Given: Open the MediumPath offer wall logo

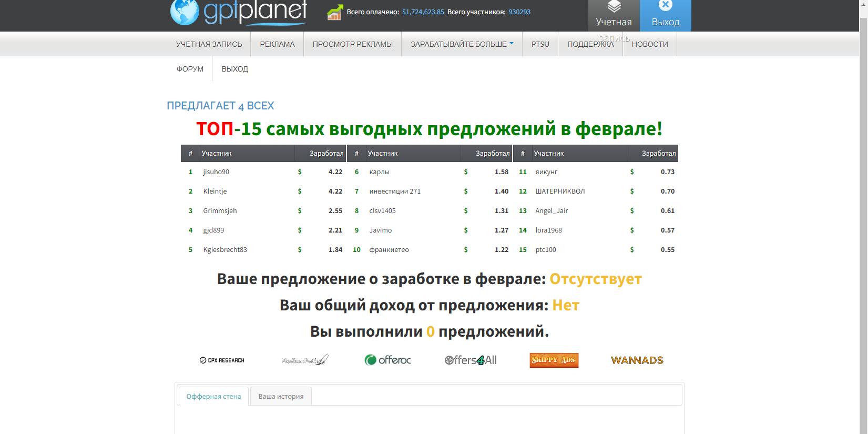Looking at the screenshot, I should [x=305, y=360].
